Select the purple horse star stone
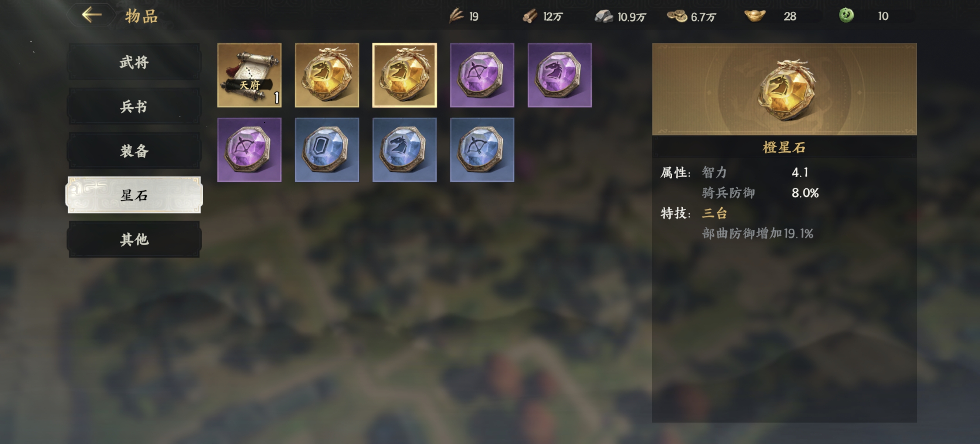 [x=559, y=75]
